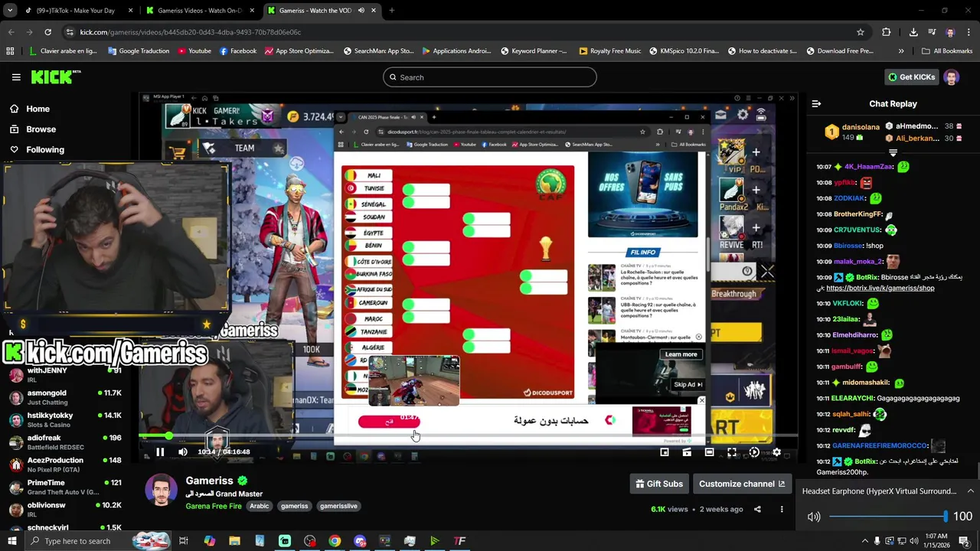This screenshot has width=980, height=551.
Task: Open video more options three dots
Action: click(782, 509)
